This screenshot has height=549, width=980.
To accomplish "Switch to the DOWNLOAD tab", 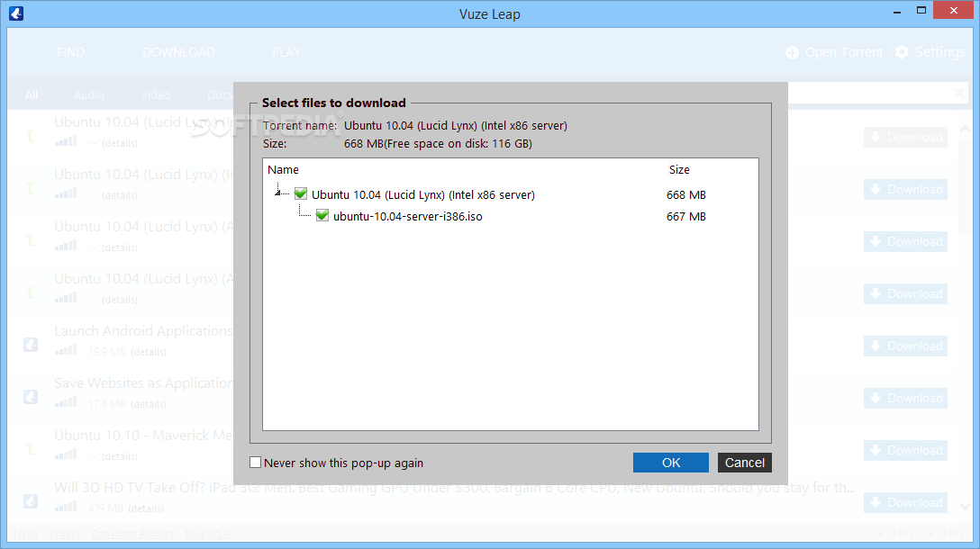I will (x=178, y=52).
